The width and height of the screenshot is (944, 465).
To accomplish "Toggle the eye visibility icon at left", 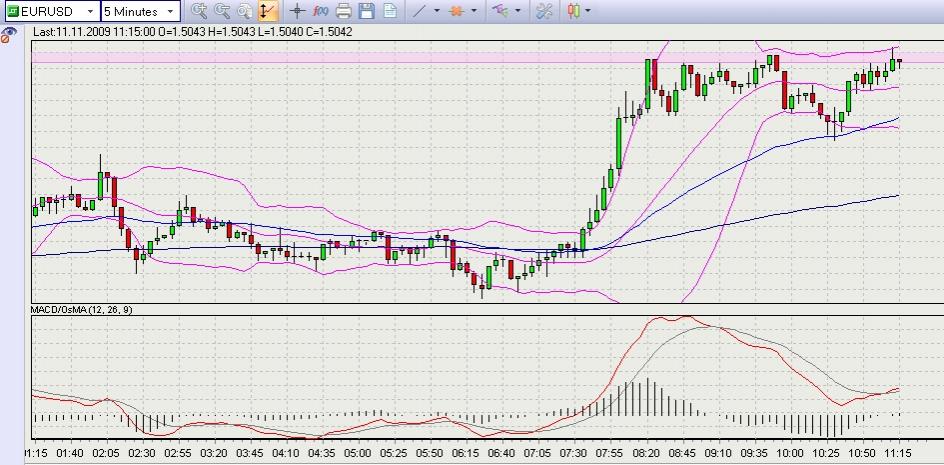I will 10,33.
